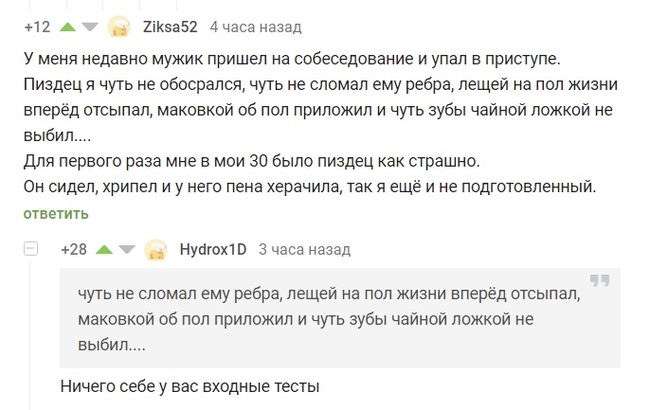Click the "3 часа назад" timestamp
This screenshot has height=410, width=650.
pos(304,249)
